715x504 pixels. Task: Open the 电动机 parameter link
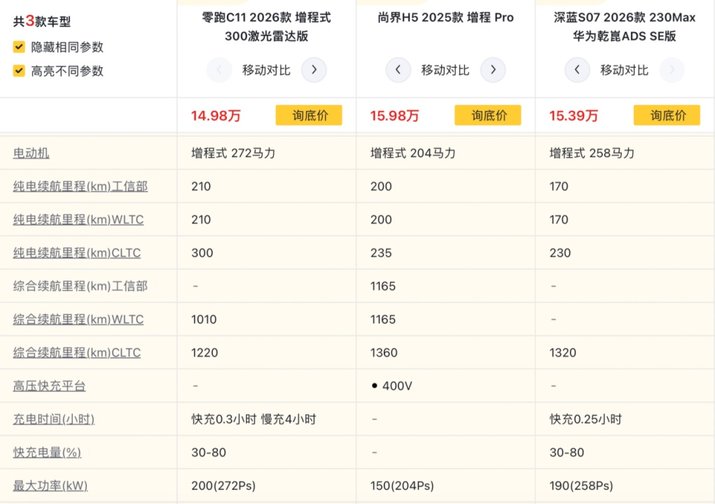(31, 153)
